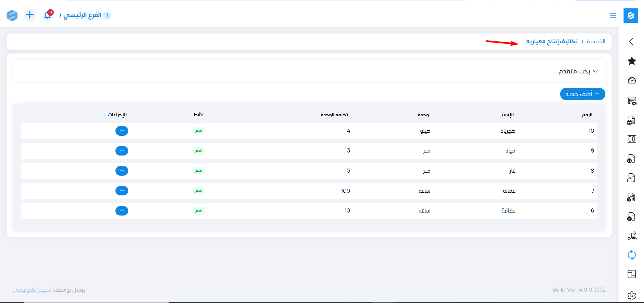The image size is (644, 303).
Task: Click the refresh arrows sidebar icon
Action: pos(632,255)
